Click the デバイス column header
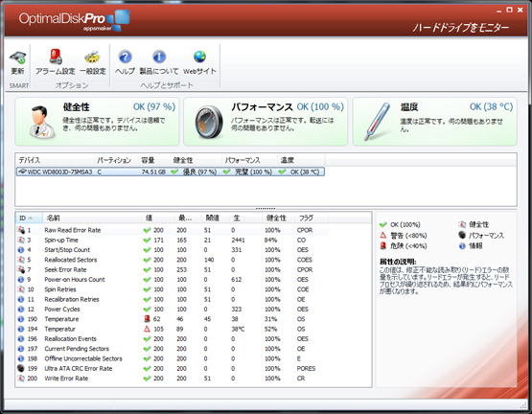This screenshot has width=532, height=414. [x=55, y=160]
